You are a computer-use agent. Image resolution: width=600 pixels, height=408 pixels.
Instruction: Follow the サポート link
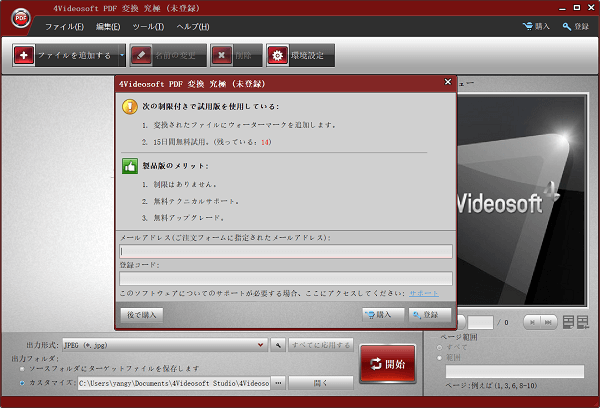click(422, 293)
